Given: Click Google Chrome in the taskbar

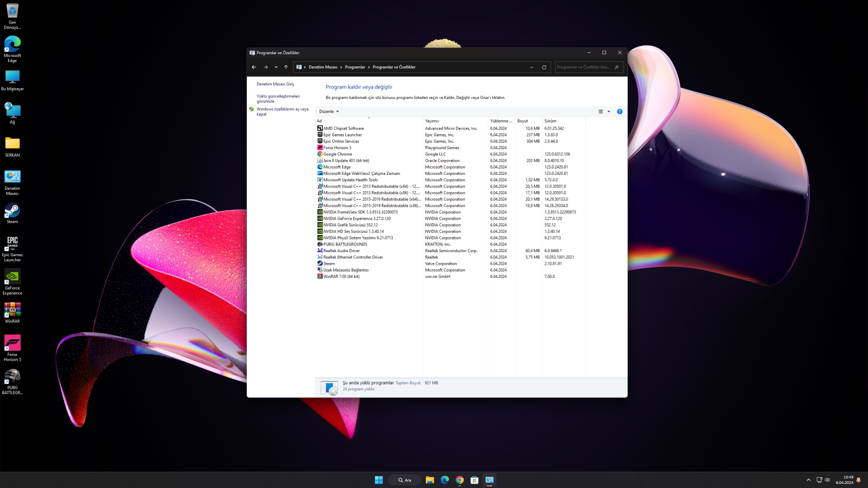Looking at the screenshot, I should (460, 480).
